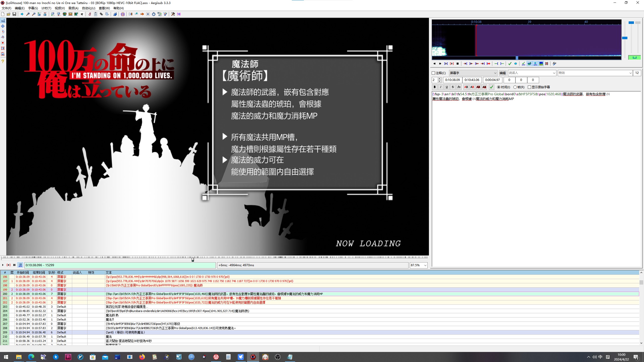Open the Attachments paperclip icon

pos(101,14)
